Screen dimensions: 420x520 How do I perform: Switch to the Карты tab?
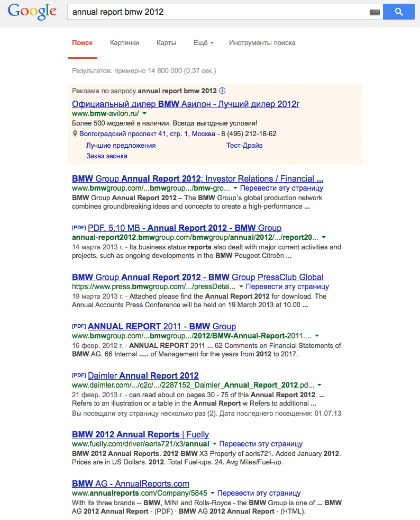166,43
